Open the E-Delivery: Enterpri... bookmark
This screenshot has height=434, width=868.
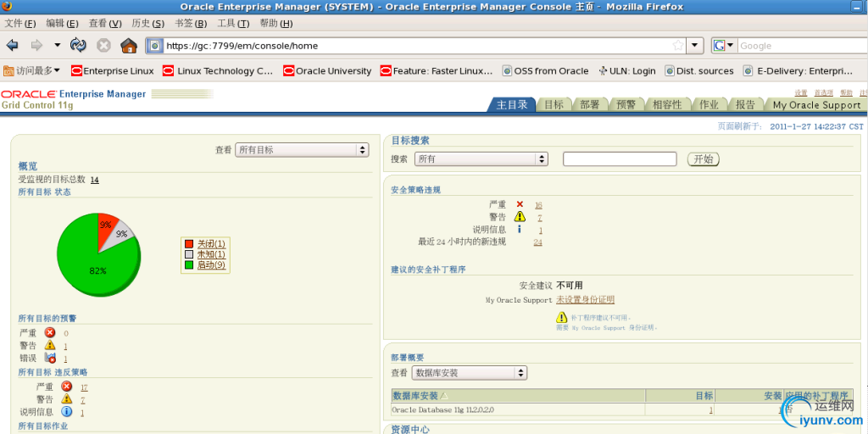pyautogui.click(x=798, y=71)
